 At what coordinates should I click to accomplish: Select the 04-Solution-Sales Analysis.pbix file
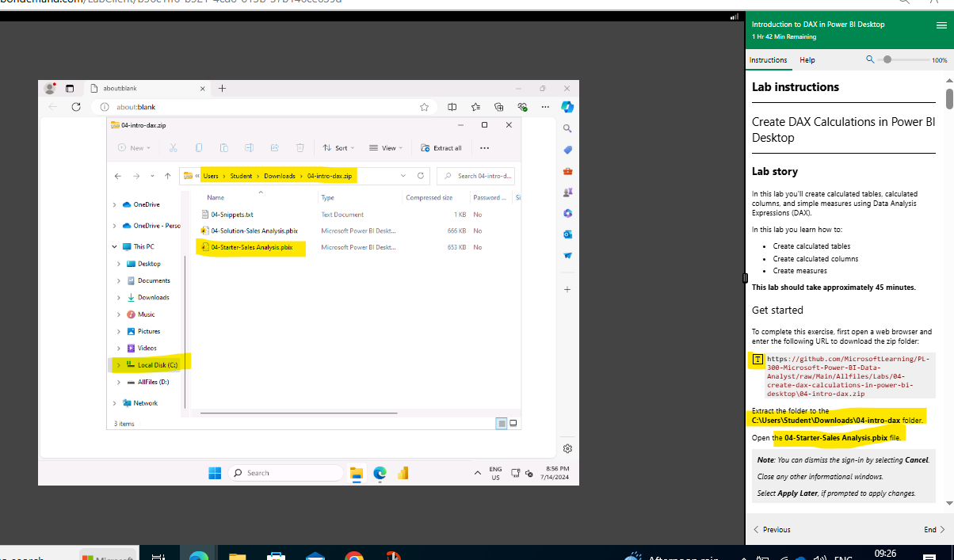(250, 230)
